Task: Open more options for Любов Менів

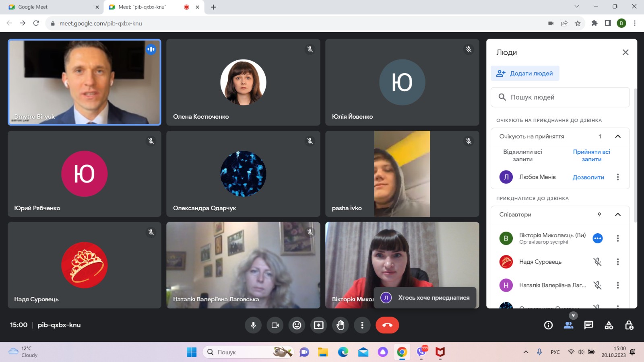Action: [x=618, y=177]
